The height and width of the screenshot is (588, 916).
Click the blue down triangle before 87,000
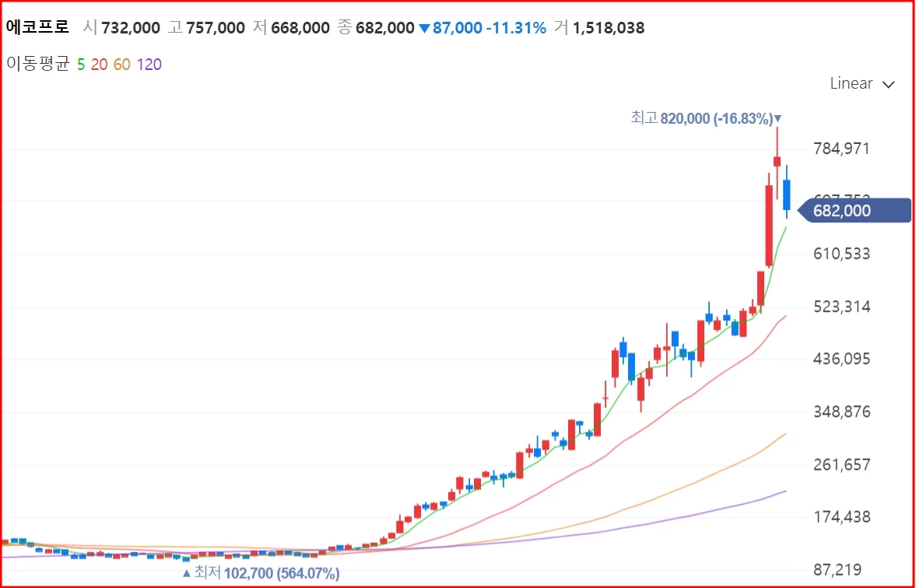(x=424, y=29)
